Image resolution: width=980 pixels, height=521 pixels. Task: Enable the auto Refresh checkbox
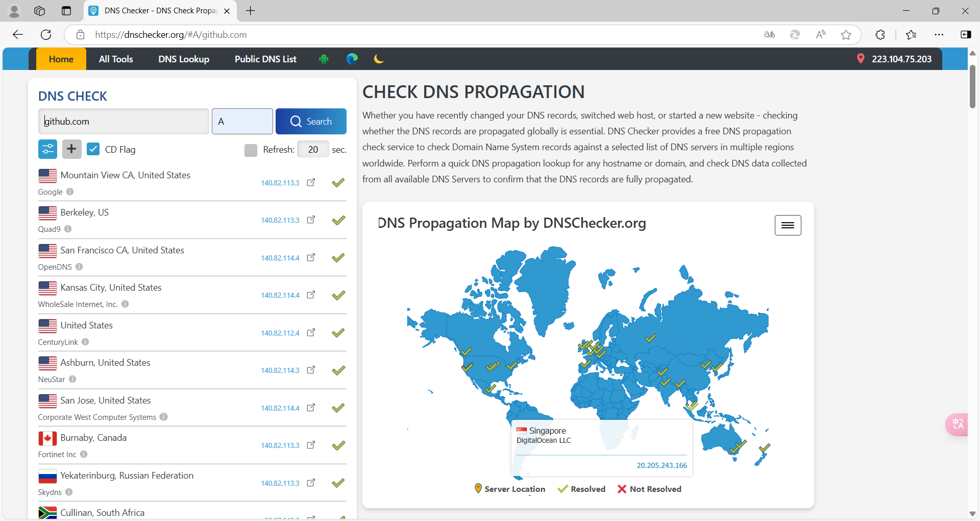point(251,150)
